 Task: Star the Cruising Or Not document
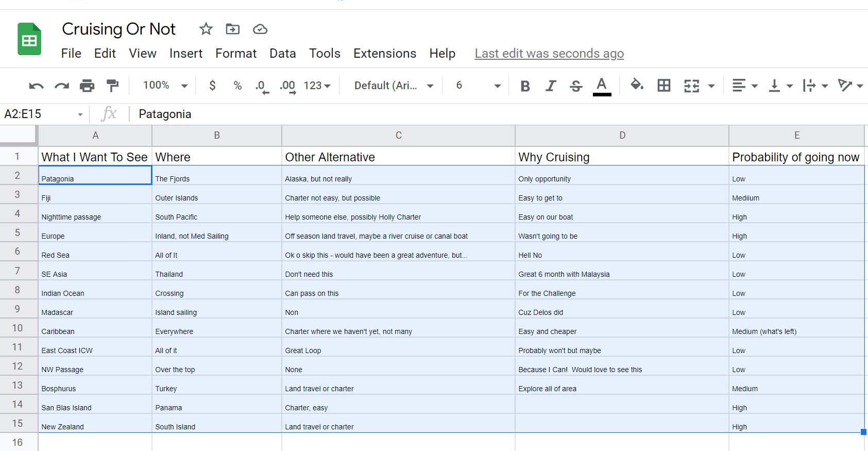(x=206, y=29)
